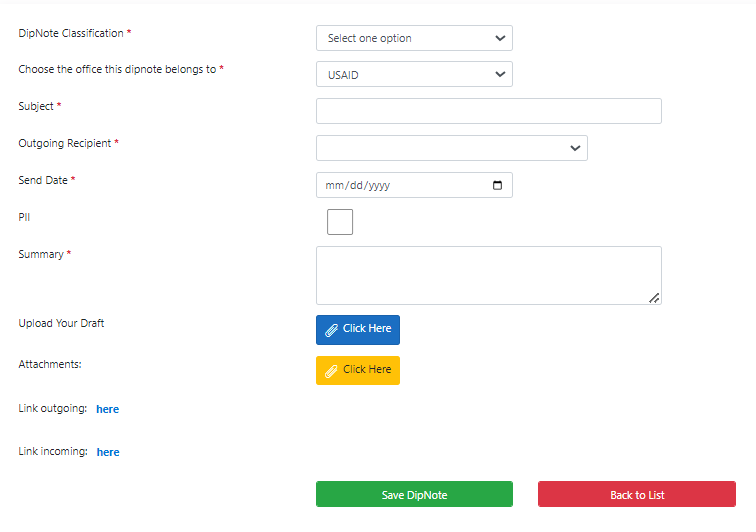Open the Outgoing Recipient dropdown
The image size is (756, 532).
pos(452,148)
